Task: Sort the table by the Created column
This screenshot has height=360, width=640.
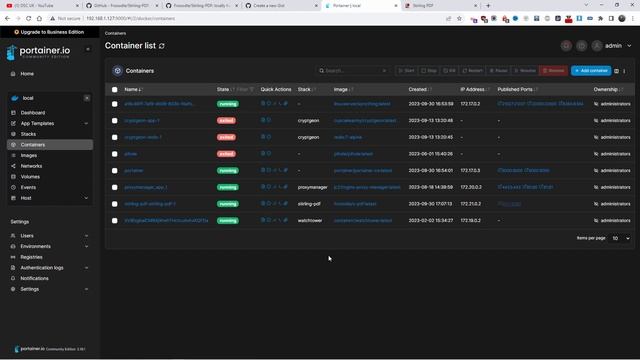Action: [420, 89]
